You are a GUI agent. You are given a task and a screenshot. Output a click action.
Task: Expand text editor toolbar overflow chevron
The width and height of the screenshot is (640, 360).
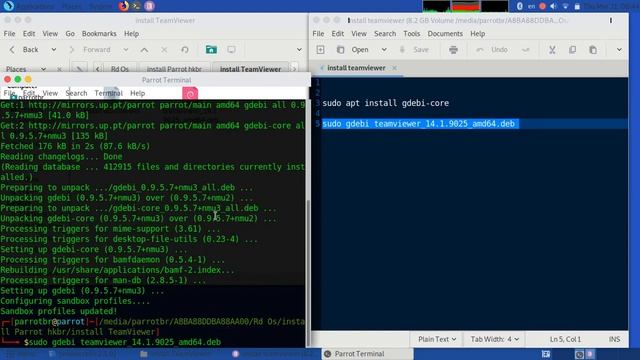coord(619,49)
